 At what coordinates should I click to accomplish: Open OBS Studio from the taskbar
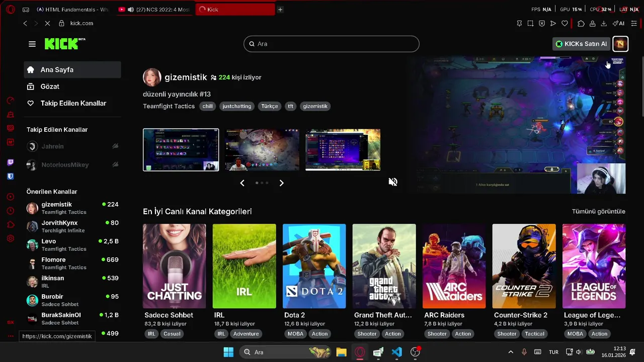[415, 352]
